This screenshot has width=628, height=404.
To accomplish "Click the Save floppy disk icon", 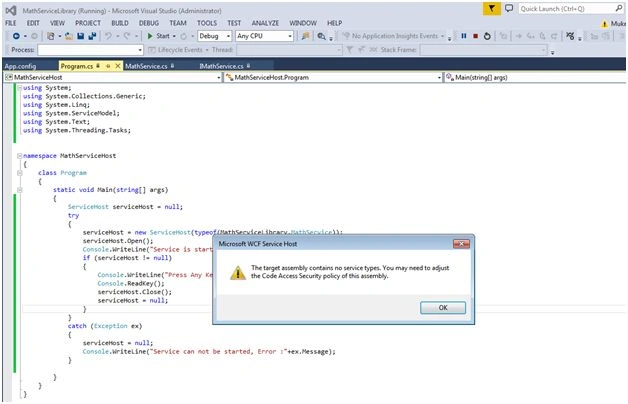I will [81, 36].
